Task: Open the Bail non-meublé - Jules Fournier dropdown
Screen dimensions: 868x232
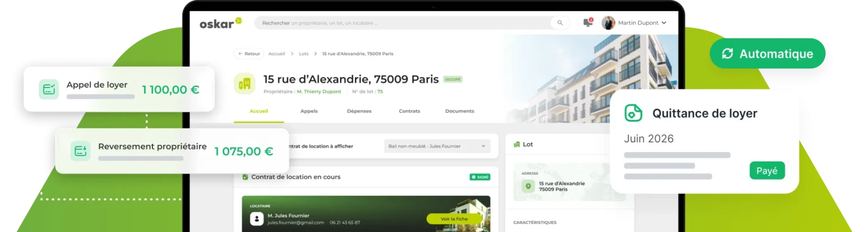Action: pos(437,146)
